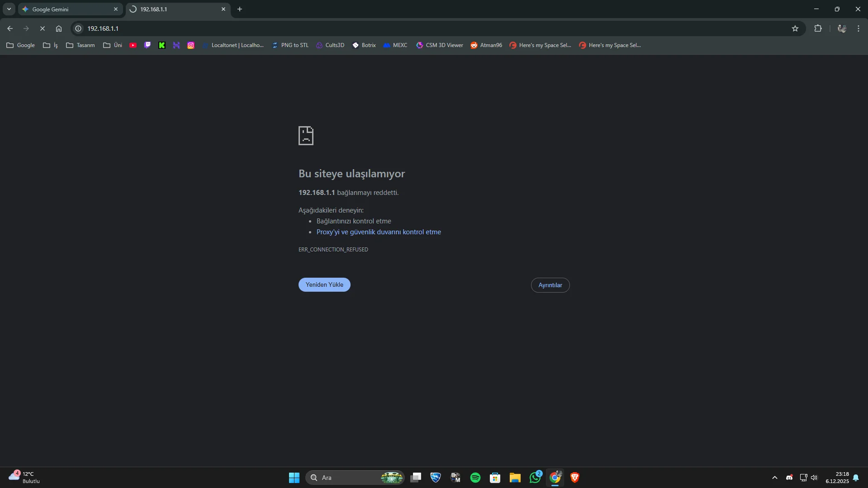This screenshot has width=868, height=488.
Task: Open the Google bookmarks folder
Action: (x=20, y=45)
